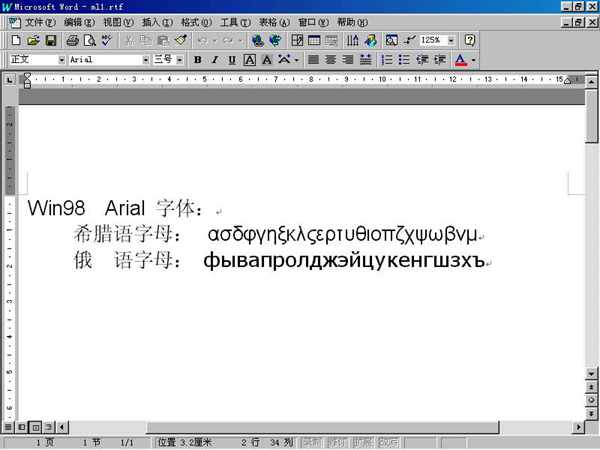Open the 窗口 (Window) menu
This screenshot has width=600, height=450.
pos(313,22)
